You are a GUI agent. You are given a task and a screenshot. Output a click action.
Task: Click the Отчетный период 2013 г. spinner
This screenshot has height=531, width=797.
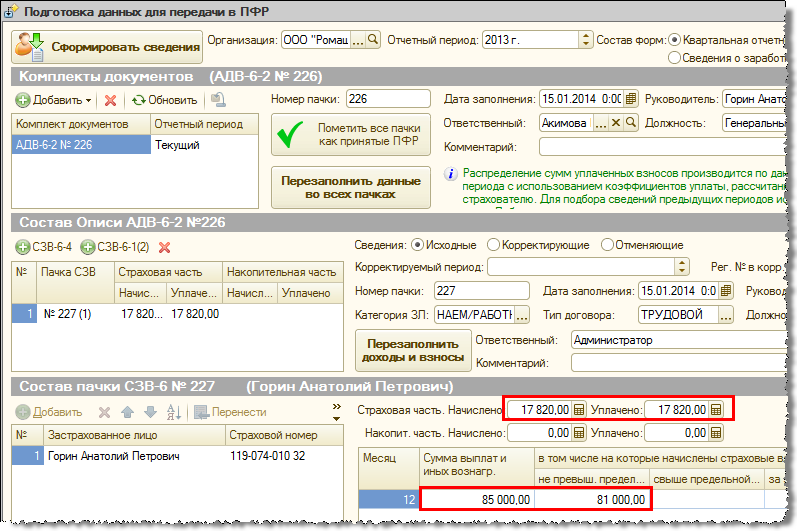(x=584, y=40)
